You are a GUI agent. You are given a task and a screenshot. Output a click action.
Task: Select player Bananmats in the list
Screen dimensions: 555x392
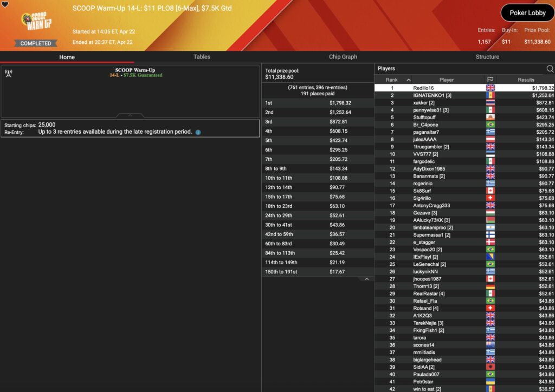464,176
